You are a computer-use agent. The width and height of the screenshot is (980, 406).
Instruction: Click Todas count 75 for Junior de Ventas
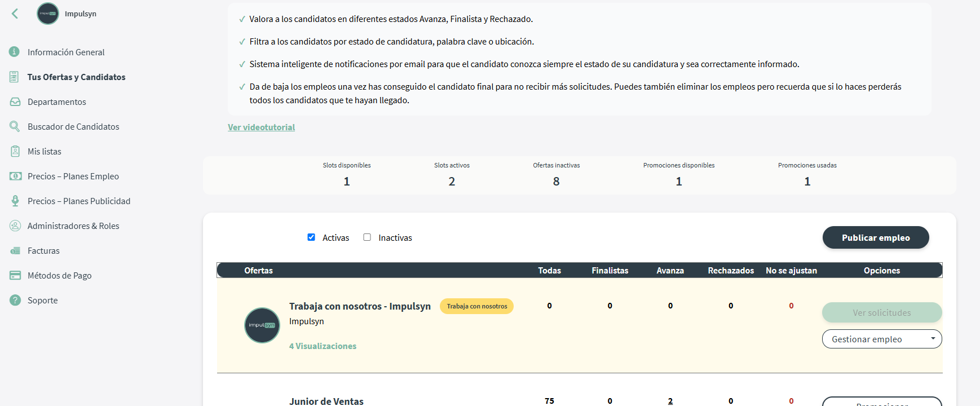[x=549, y=401]
